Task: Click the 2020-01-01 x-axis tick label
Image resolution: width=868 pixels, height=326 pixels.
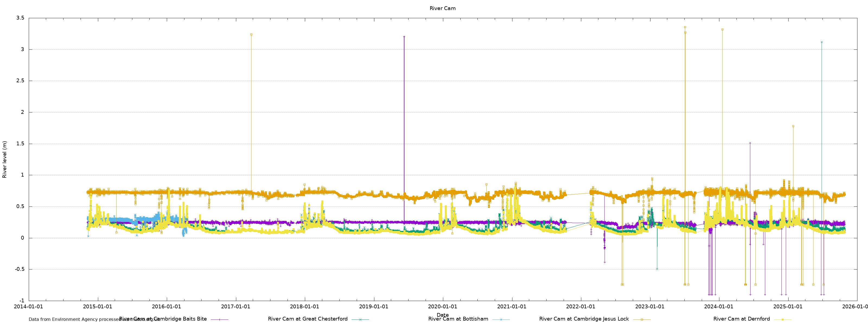Action: tap(442, 307)
